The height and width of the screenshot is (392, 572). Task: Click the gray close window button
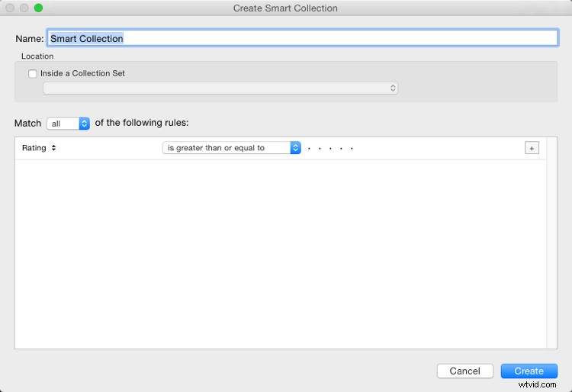pos(10,8)
